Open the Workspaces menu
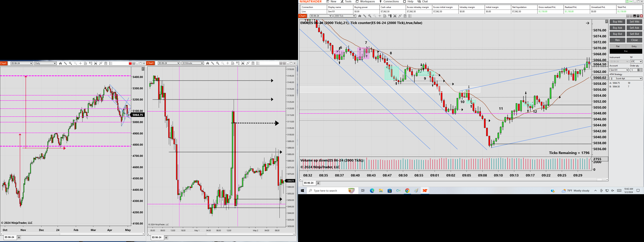The height and width of the screenshot is (242, 644). click(x=365, y=1)
